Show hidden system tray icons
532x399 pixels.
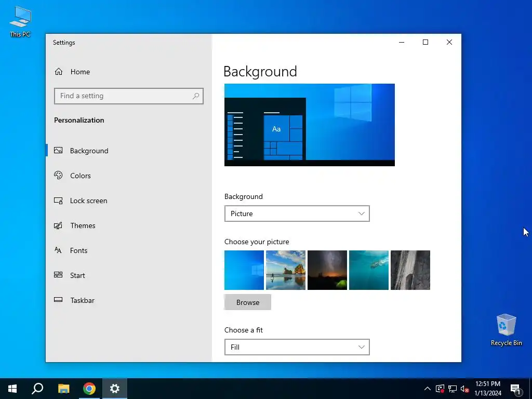(428, 389)
